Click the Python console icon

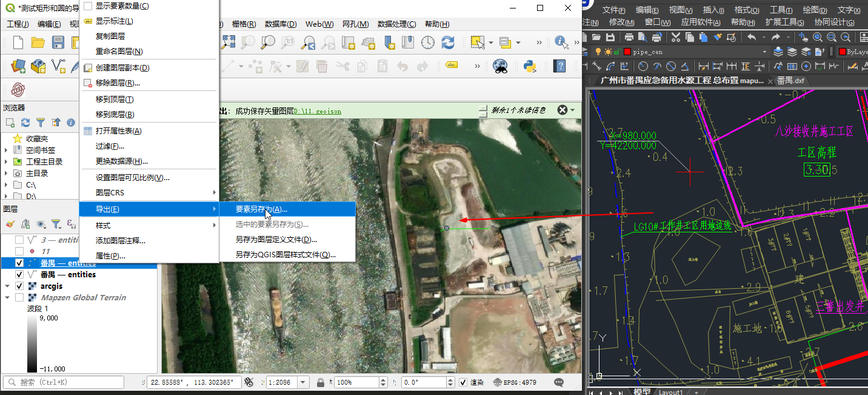click(x=530, y=66)
